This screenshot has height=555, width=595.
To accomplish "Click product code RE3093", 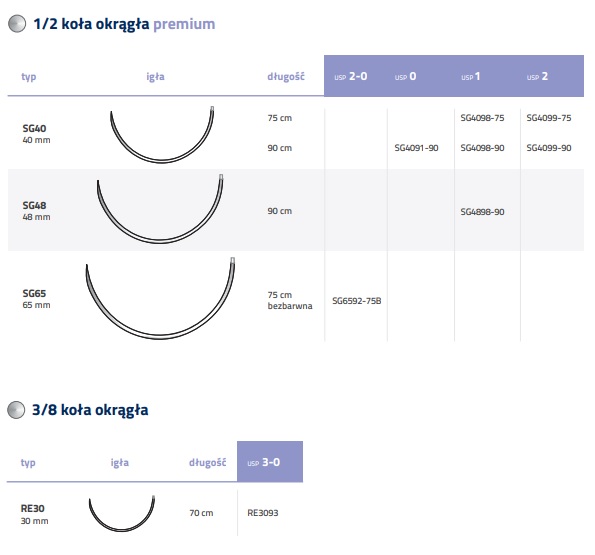I will coord(263,513).
